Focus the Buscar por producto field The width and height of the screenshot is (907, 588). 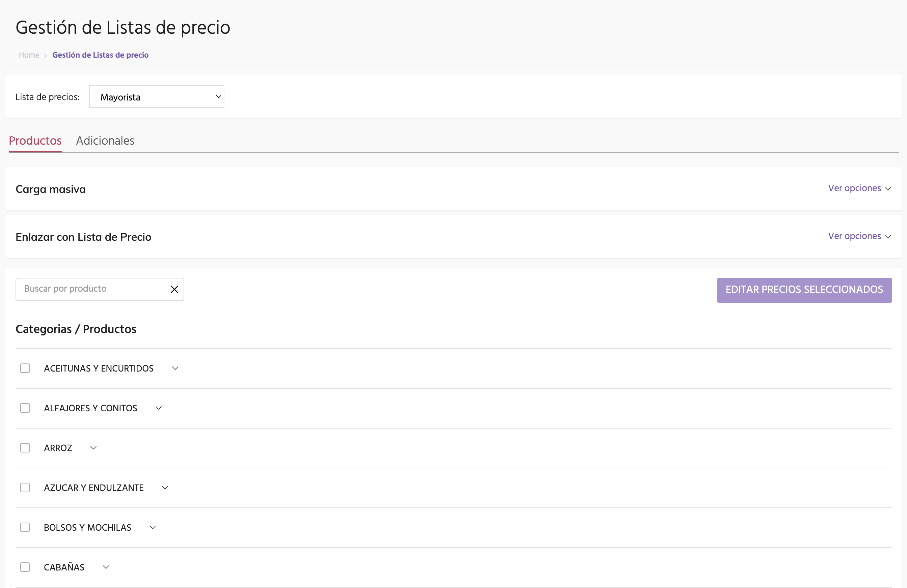[x=91, y=289]
